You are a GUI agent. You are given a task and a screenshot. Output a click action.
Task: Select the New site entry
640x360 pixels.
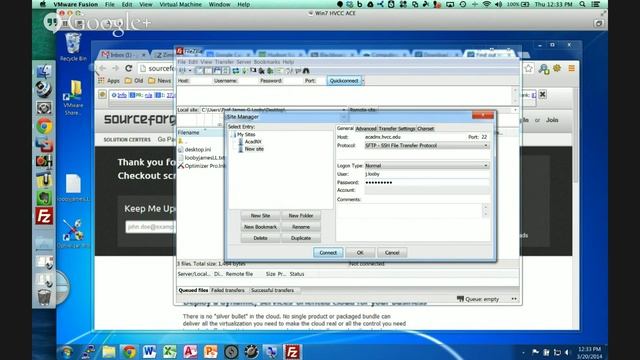(x=254, y=149)
